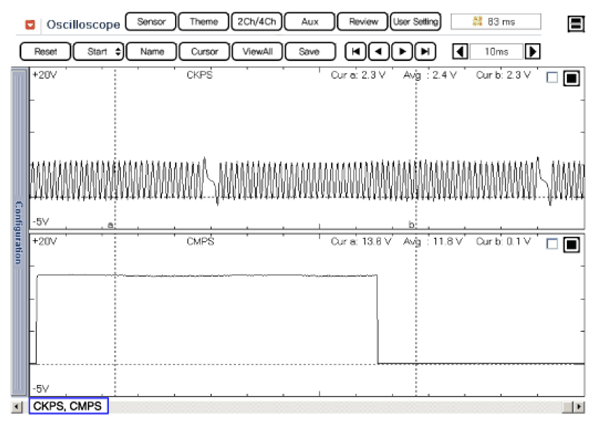Tick the empty checkbox on CKPS channel
Screen dimensions: 597x426
point(552,78)
